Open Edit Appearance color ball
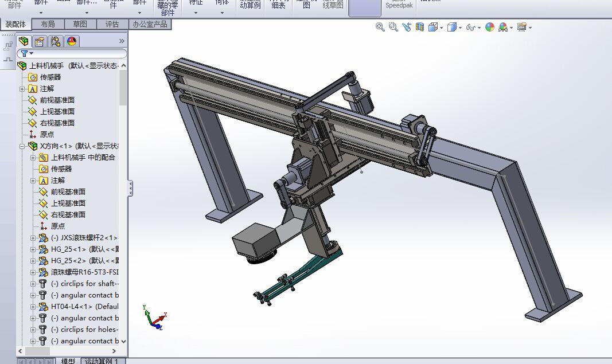 coord(490,27)
